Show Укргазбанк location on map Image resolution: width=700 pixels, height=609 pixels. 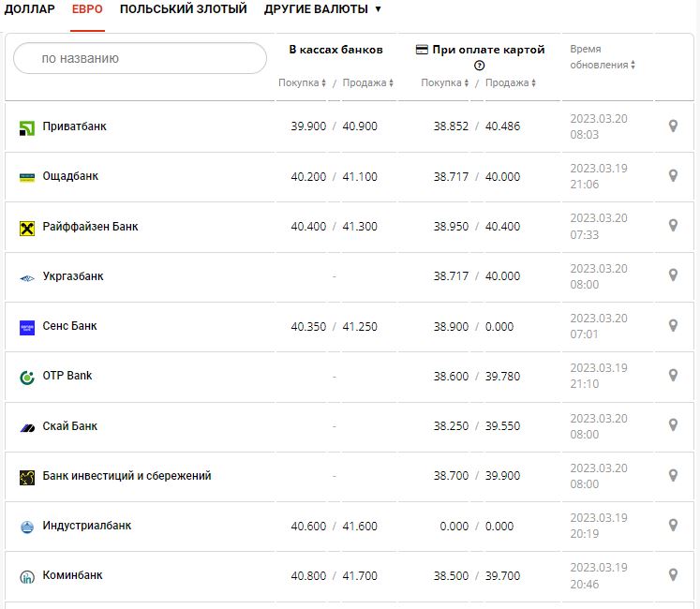[x=673, y=275]
